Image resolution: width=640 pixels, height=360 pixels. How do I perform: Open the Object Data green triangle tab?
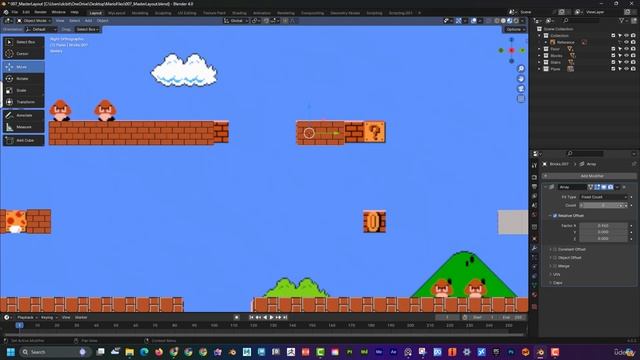pos(534,285)
